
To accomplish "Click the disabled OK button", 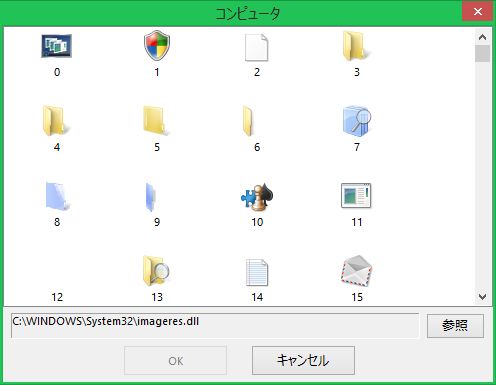I will pos(175,360).
